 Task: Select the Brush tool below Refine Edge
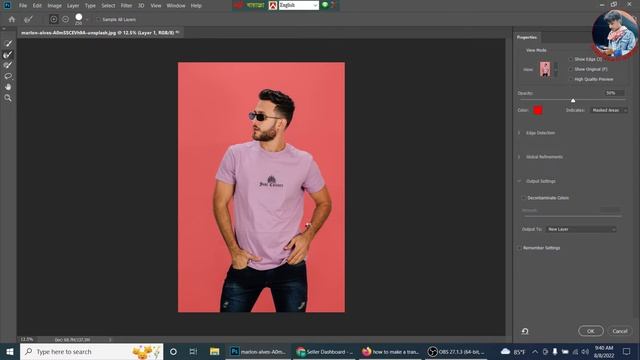8,65
